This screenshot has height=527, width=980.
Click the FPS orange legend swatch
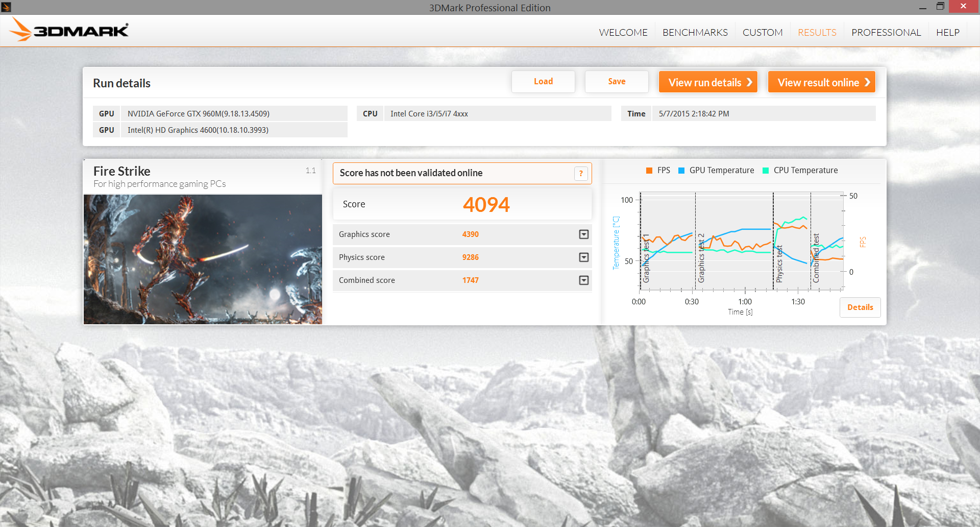pos(649,171)
